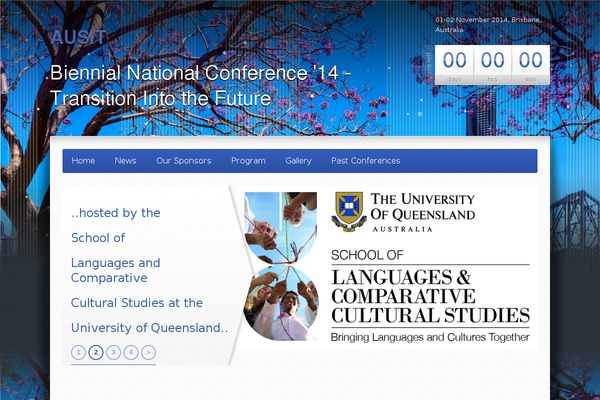Image resolution: width=600 pixels, height=400 pixels.
Task: Click 'University of Queensland..' caption line
Action: (149, 328)
